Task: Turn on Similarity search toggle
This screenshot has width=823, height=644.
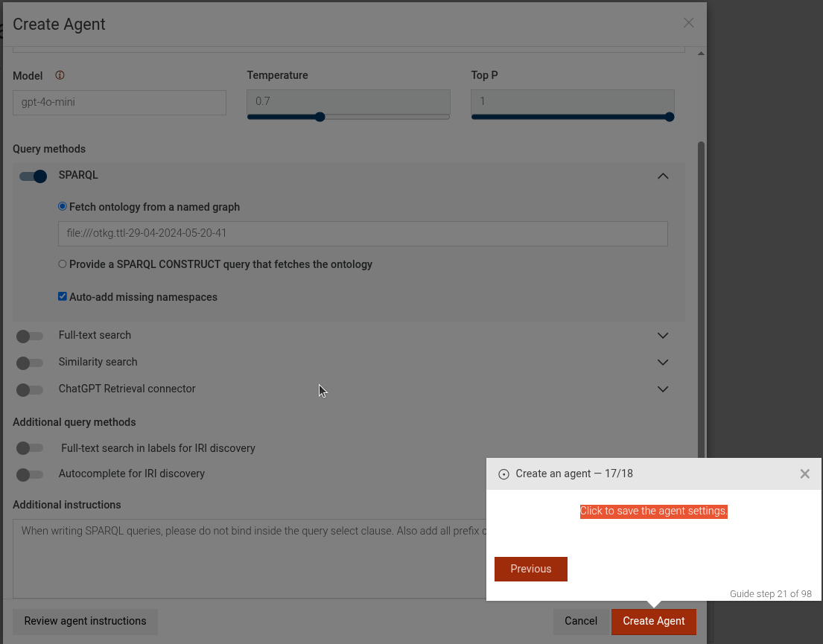Action: coord(29,363)
